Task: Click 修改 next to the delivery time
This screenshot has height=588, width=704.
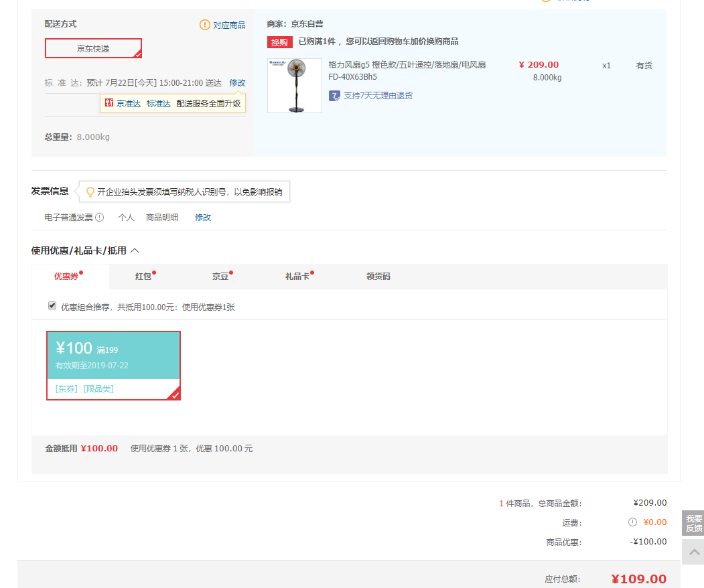Action: [x=237, y=82]
